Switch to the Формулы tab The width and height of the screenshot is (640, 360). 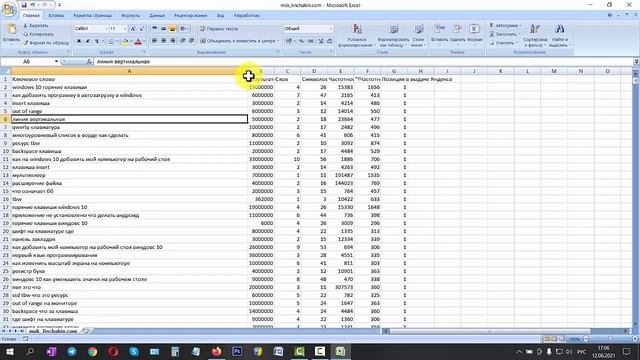click(x=131, y=16)
